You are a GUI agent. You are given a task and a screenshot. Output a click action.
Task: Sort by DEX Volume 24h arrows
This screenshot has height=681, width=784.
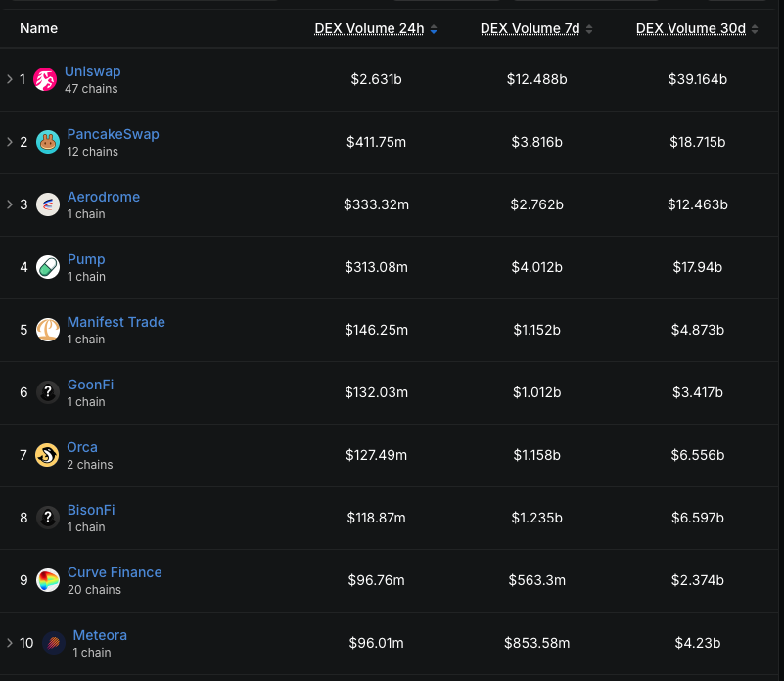[434, 29]
